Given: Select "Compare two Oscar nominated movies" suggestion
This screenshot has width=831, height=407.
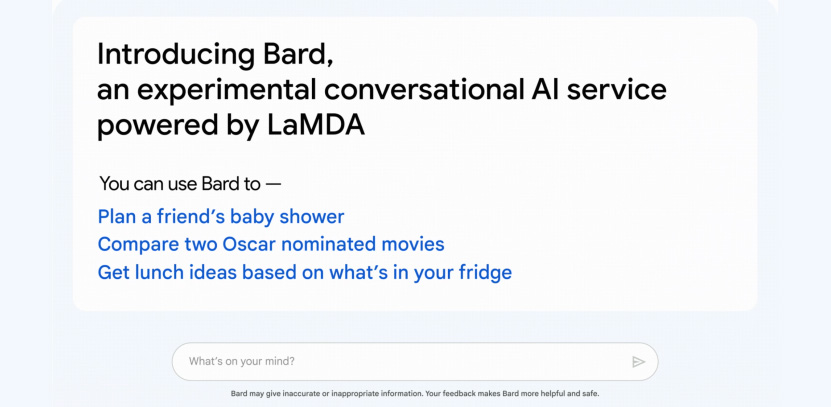Looking at the screenshot, I should click(271, 244).
